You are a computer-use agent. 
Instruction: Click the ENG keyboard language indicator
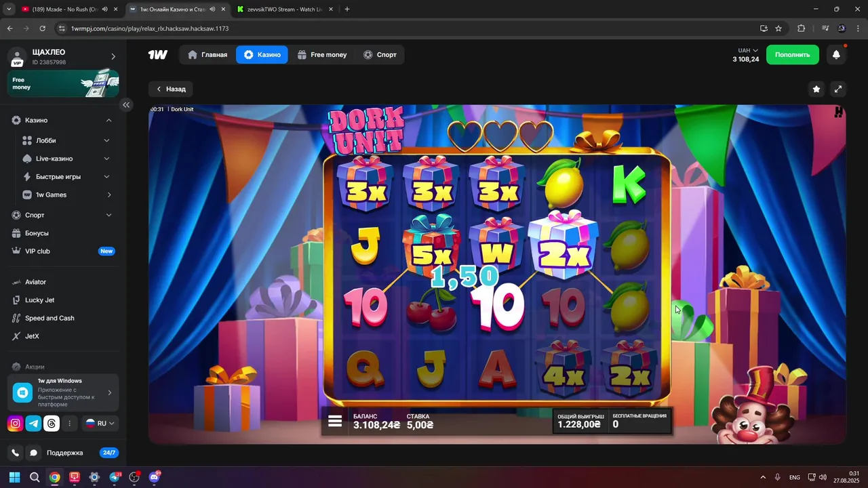[794, 477]
